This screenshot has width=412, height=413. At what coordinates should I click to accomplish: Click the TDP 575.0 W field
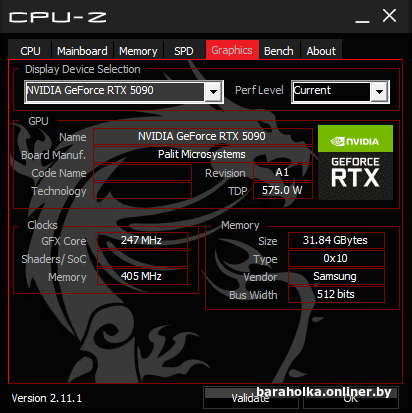pyautogui.click(x=283, y=190)
